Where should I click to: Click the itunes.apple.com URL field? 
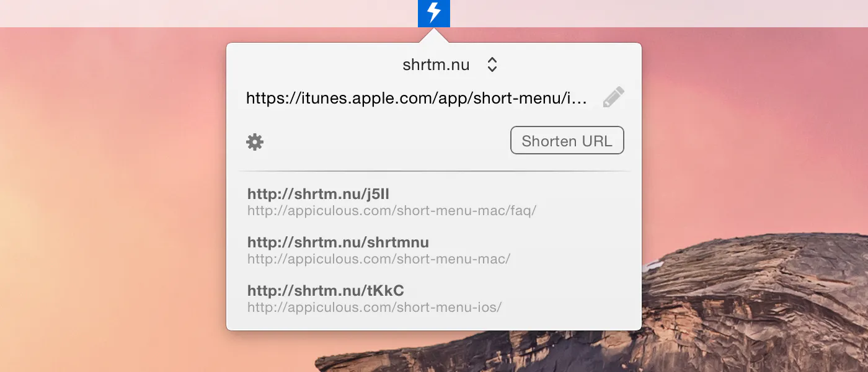tap(417, 98)
